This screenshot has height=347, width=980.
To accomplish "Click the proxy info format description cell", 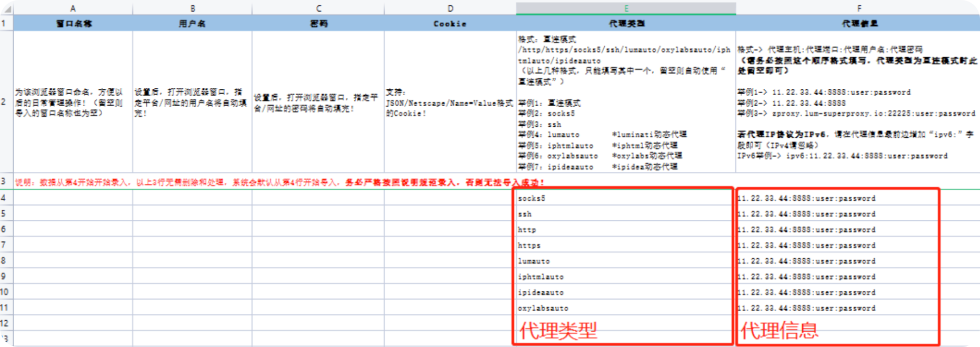I will click(858, 101).
